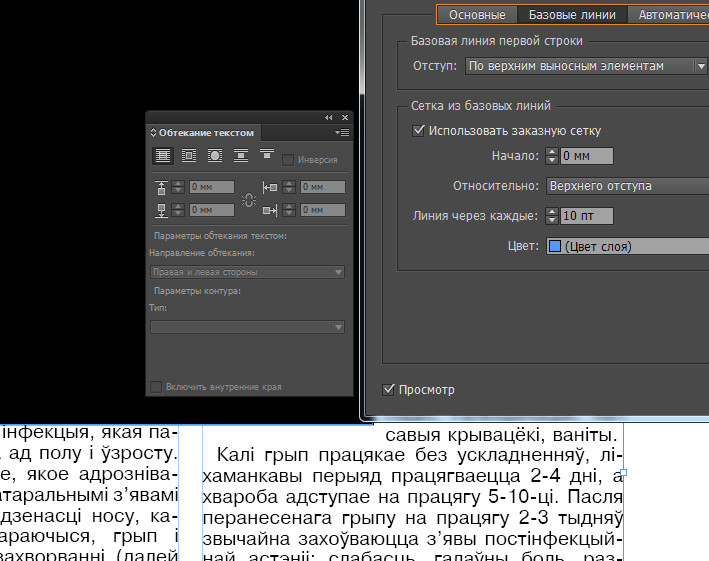Open the Цвет layer color dropdown
Image resolution: width=709 pixels, height=561 pixels.
628,246
